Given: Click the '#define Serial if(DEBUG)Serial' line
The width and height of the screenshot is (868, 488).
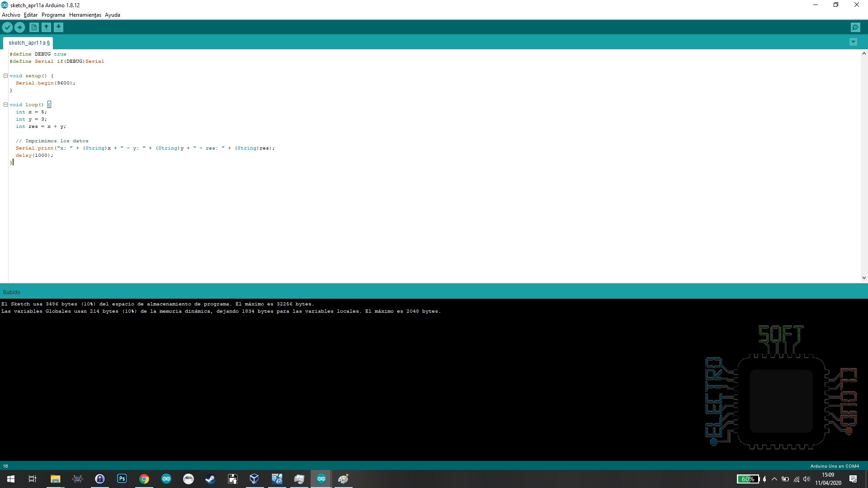Looking at the screenshot, I should 57,61.
